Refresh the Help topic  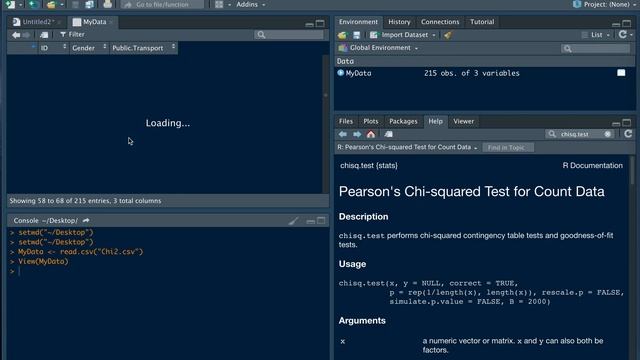628,133
